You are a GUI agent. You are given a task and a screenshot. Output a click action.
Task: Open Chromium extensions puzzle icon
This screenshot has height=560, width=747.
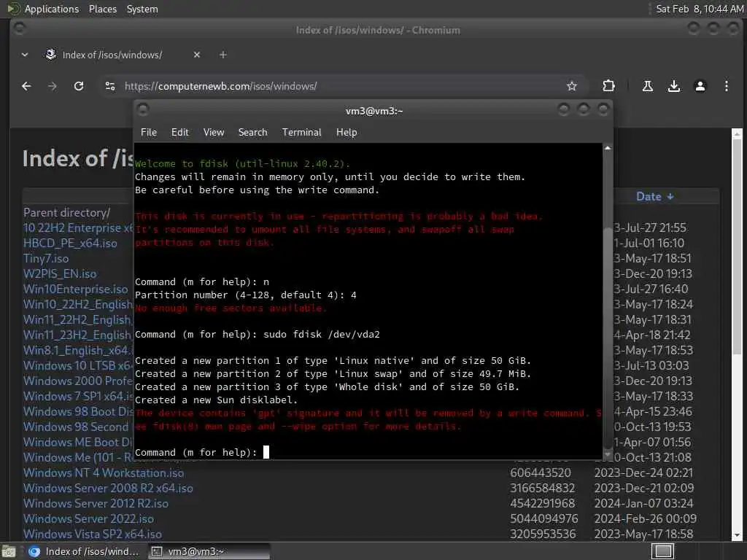[608, 86]
